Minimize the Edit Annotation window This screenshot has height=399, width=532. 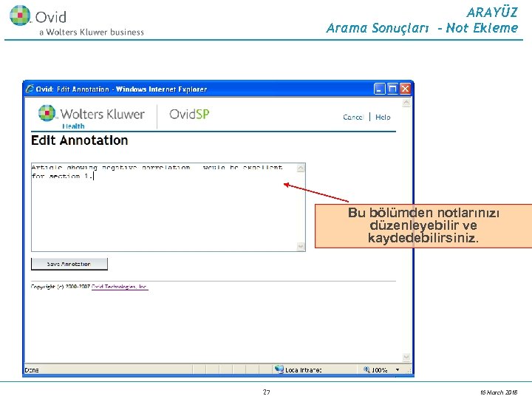[x=379, y=89]
